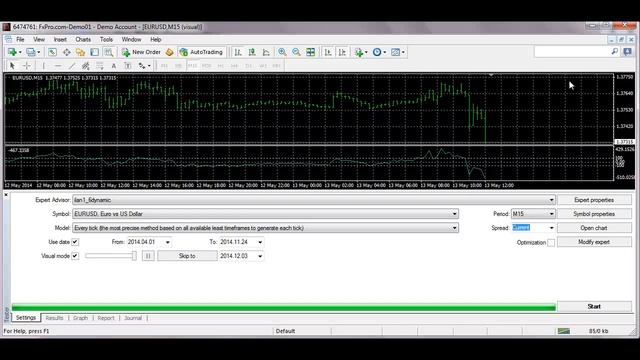This screenshot has width=640, height=360.
Task: Open MetaEditor from the toolbar
Action: [x=169, y=52]
